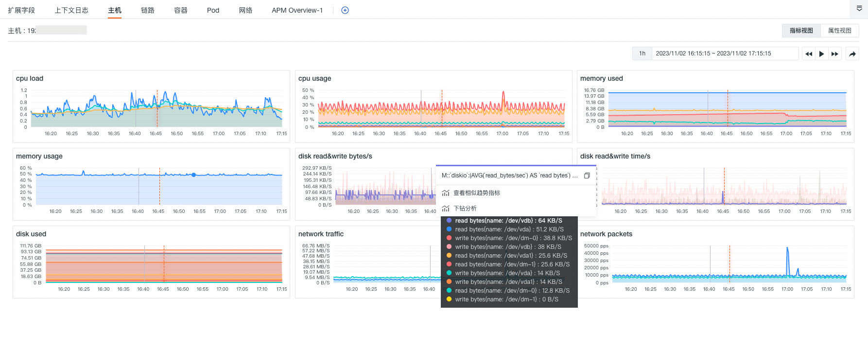Image resolution: width=868 pixels, height=350 pixels.
Task: Click the rewind time range button
Action: pyautogui.click(x=808, y=54)
